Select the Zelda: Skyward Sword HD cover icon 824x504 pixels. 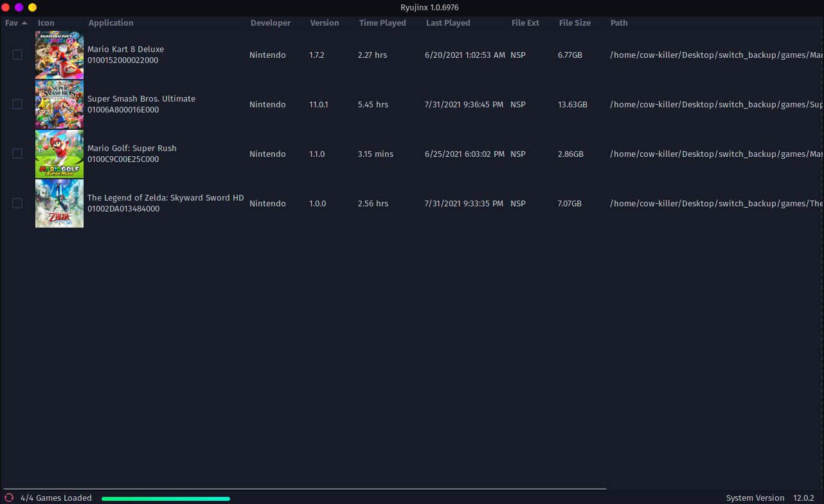59,203
